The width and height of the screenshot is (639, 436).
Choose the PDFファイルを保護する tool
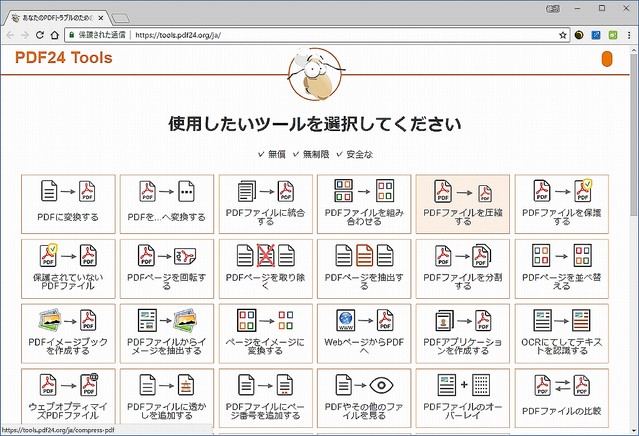pyautogui.click(x=561, y=204)
